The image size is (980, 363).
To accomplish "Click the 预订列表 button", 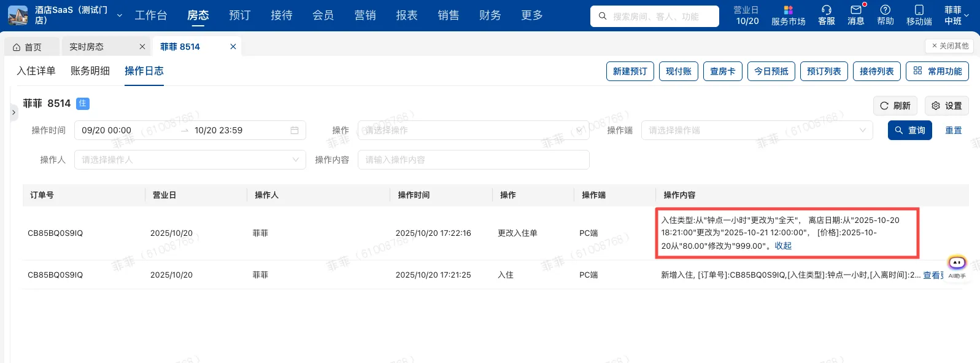I will (x=824, y=71).
